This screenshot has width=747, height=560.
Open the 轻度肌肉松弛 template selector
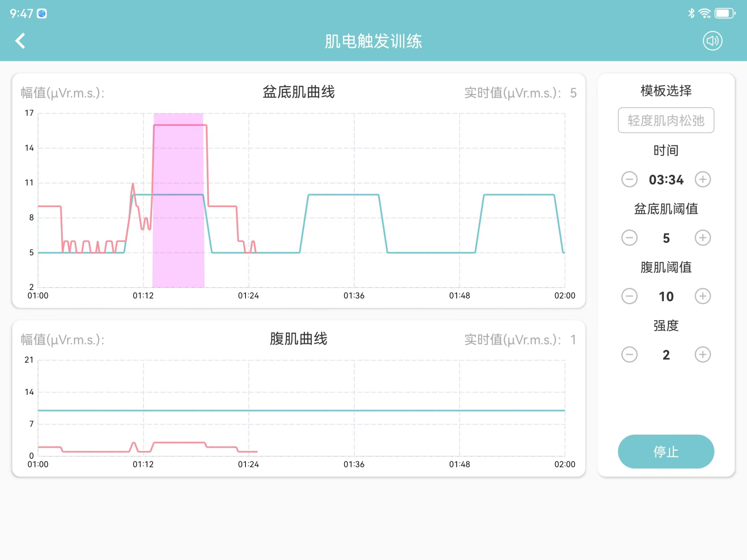pyautogui.click(x=666, y=120)
